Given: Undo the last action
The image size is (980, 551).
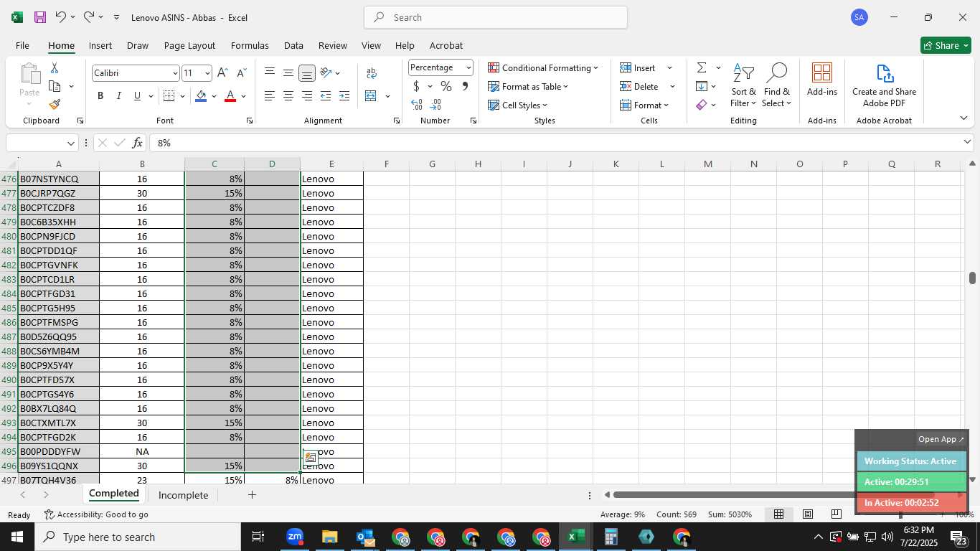Looking at the screenshot, I should [x=60, y=17].
